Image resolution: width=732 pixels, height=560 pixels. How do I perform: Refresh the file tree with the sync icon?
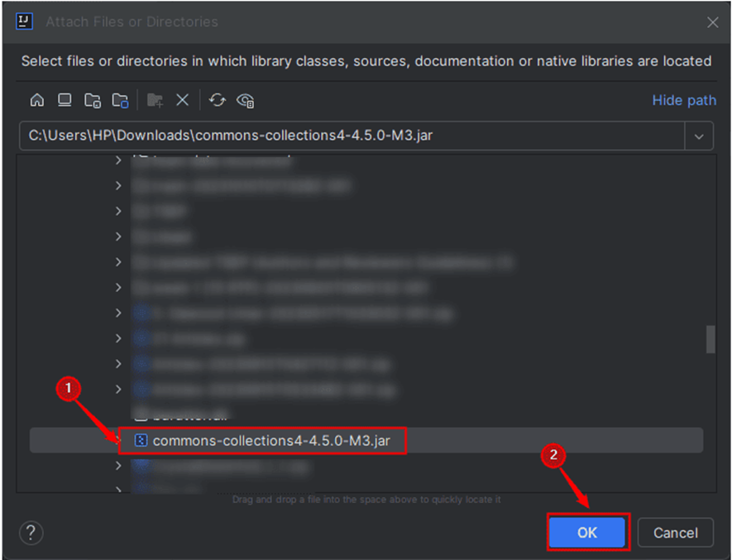coord(217,99)
